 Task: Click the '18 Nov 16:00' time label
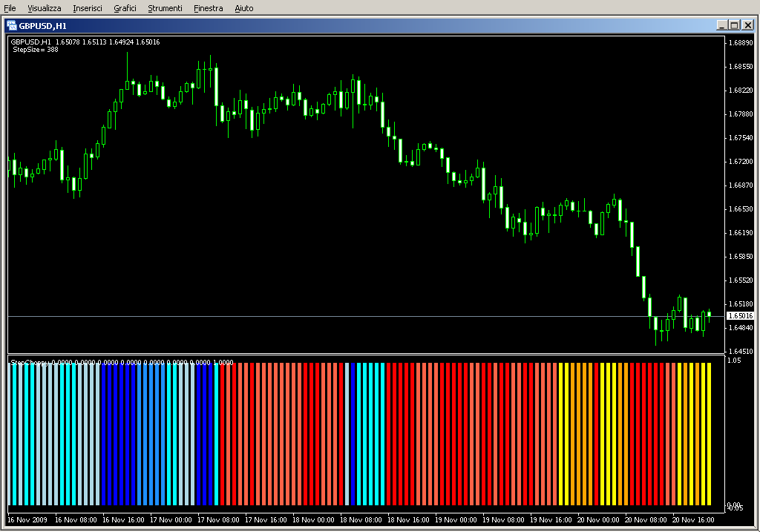(x=408, y=520)
